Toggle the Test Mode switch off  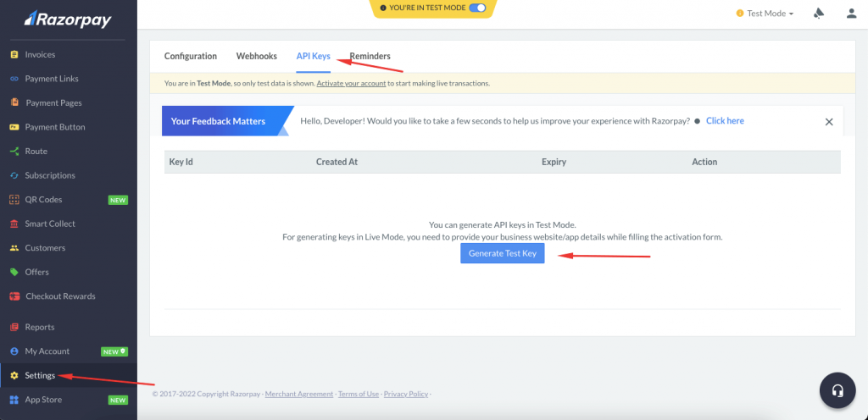477,8
